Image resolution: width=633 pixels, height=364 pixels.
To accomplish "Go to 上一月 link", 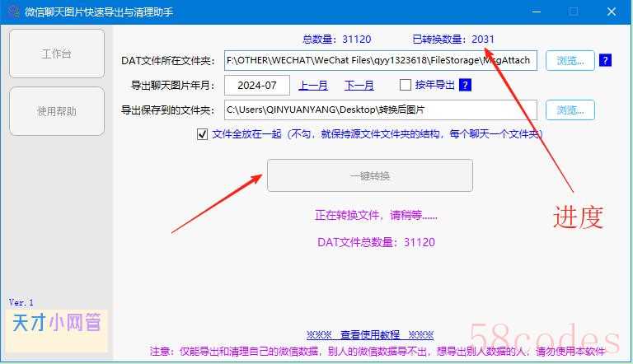I will (x=313, y=86).
